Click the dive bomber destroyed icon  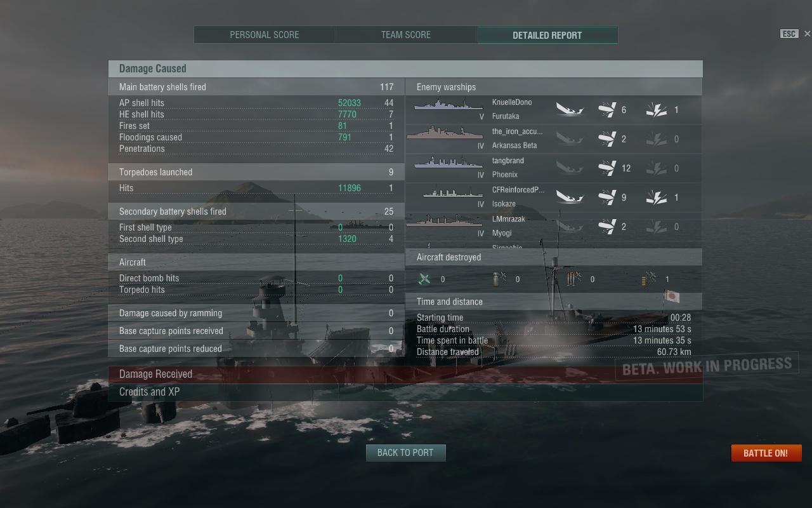coord(499,279)
